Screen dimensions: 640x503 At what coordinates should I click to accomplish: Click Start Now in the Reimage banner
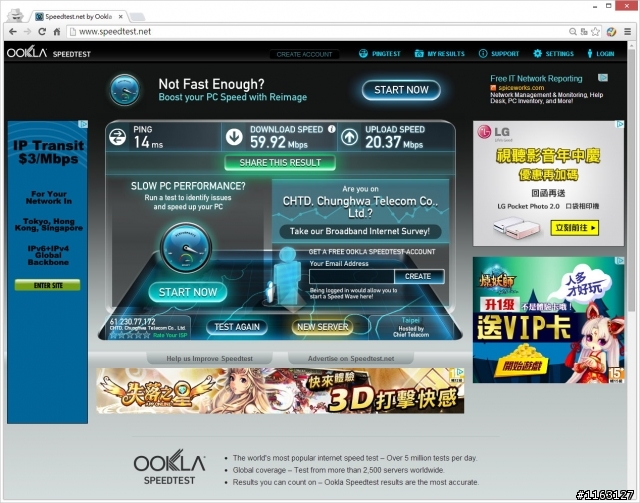[x=401, y=90]
